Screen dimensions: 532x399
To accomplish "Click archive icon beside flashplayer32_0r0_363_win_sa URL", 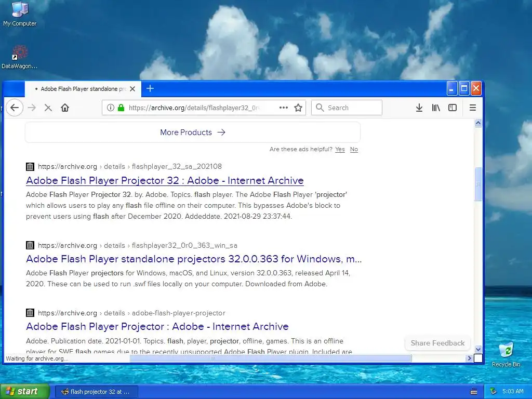I will [x=30, y=245].
